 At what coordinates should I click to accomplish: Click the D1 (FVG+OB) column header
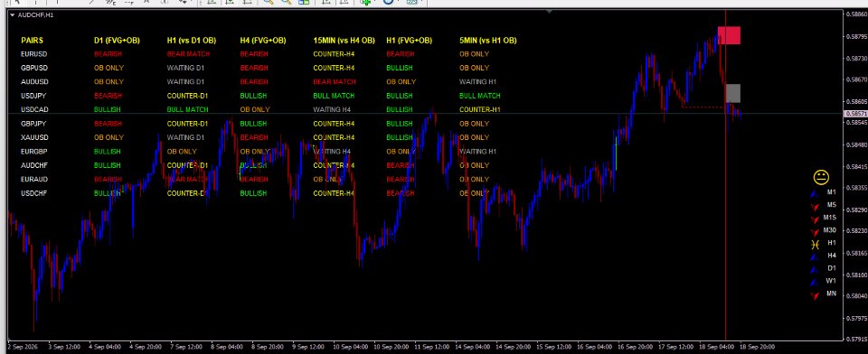pyautogui.click(x=117, y=41)
